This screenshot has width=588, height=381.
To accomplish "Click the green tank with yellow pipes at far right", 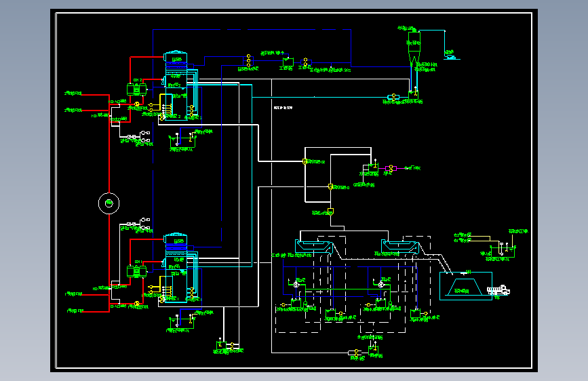I will click(x=504, y=250).
